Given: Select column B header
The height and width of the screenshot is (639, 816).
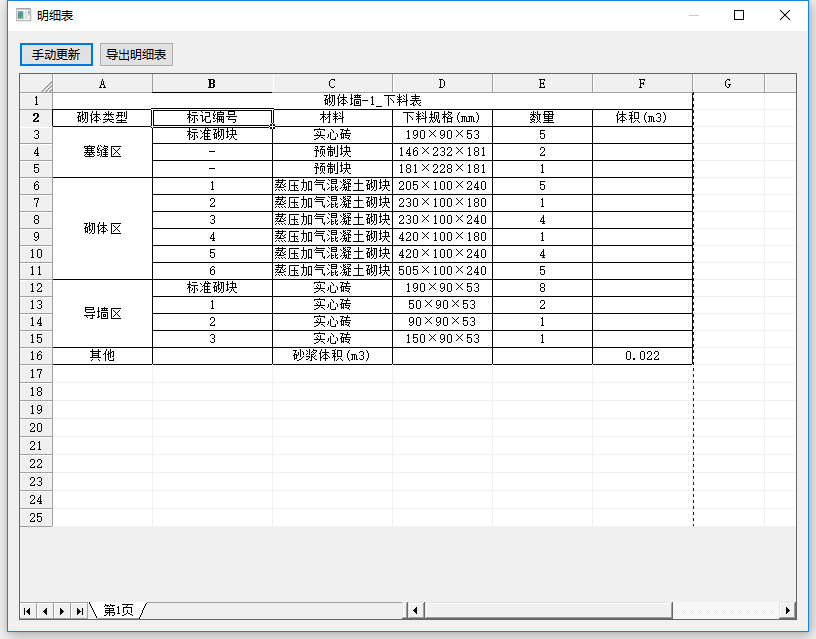Looking at the screenshot, I should pyautogui.click(x=212, y=83).
